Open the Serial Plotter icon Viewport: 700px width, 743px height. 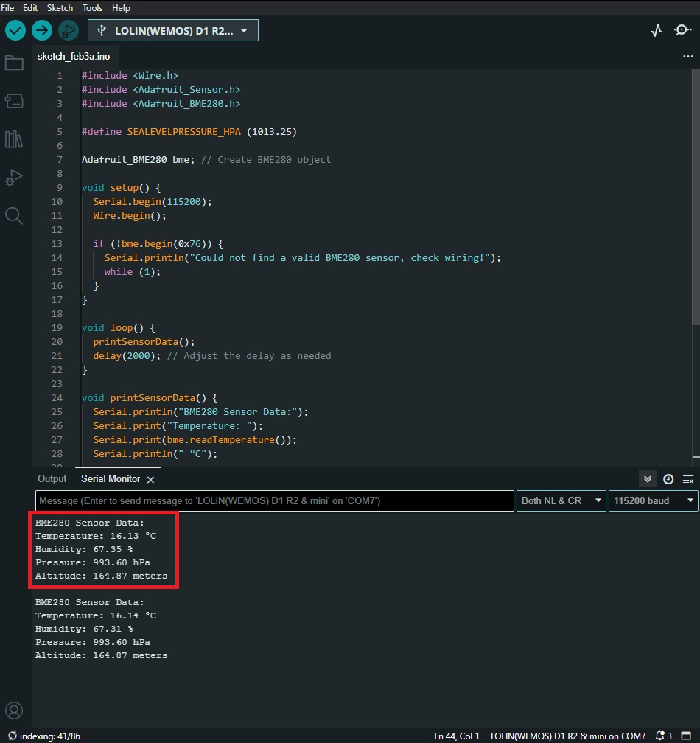[657, 30]
